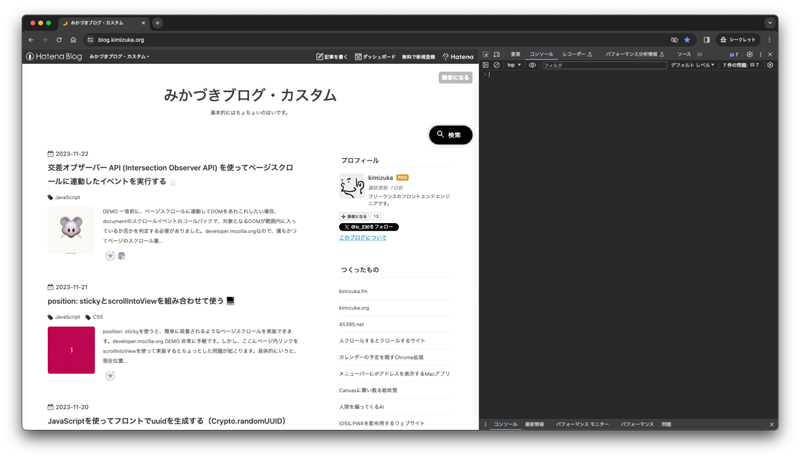
Task: Click the blog title みかづきブログ・カスタム heading
Action: (250, 95)
